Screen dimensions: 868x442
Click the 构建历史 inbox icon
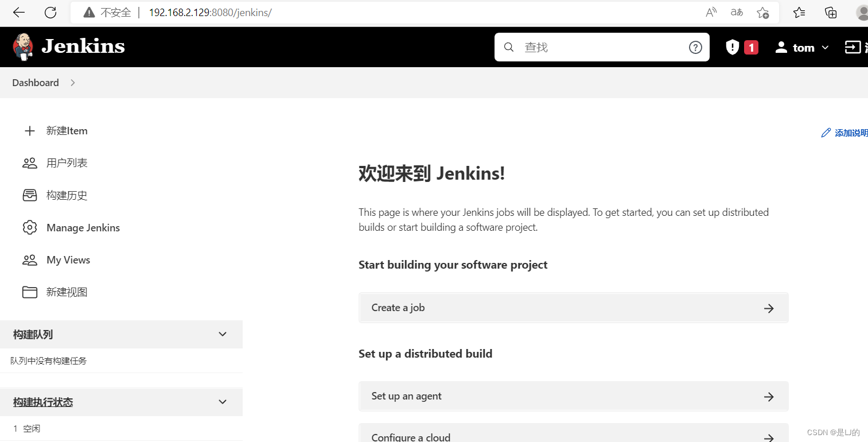30,195
